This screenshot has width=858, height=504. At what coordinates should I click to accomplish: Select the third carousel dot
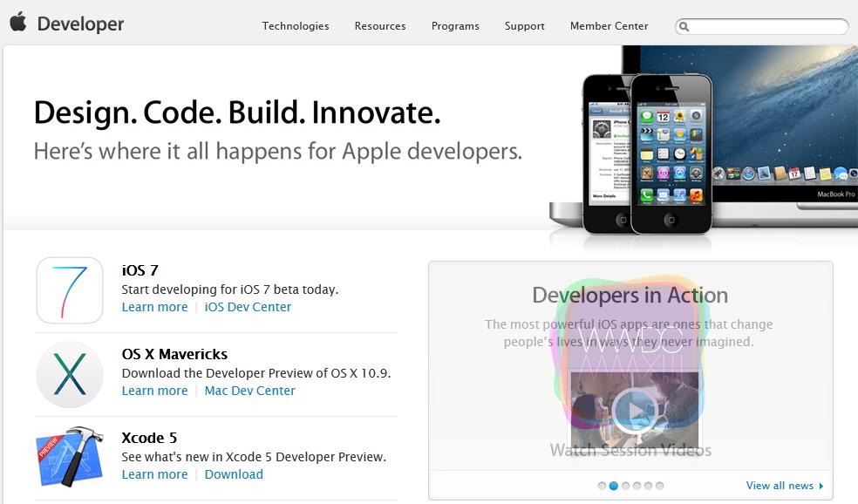click(625, 486)
